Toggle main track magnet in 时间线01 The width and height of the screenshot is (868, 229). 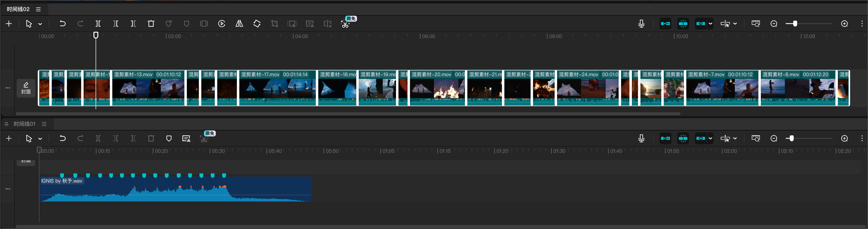click(x=665, y=139)
